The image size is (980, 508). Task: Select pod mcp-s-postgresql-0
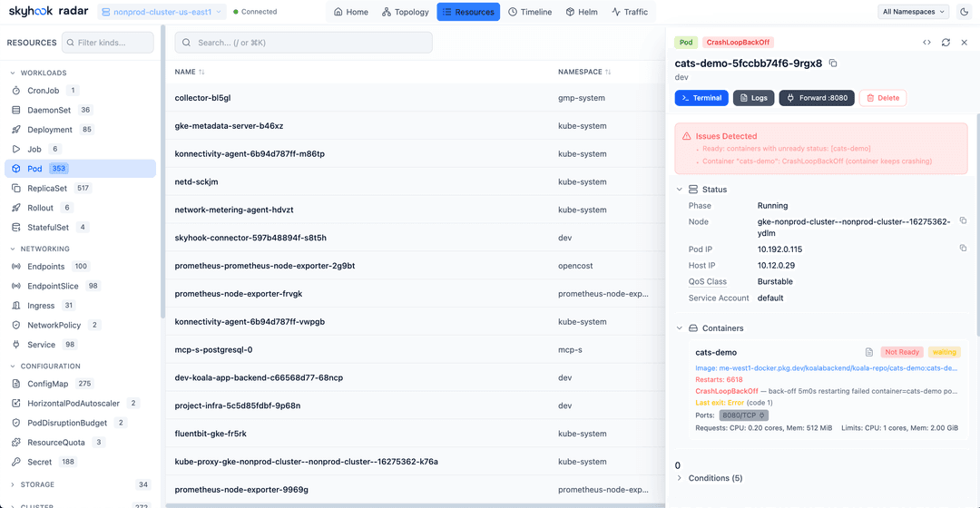click(415, 350)
